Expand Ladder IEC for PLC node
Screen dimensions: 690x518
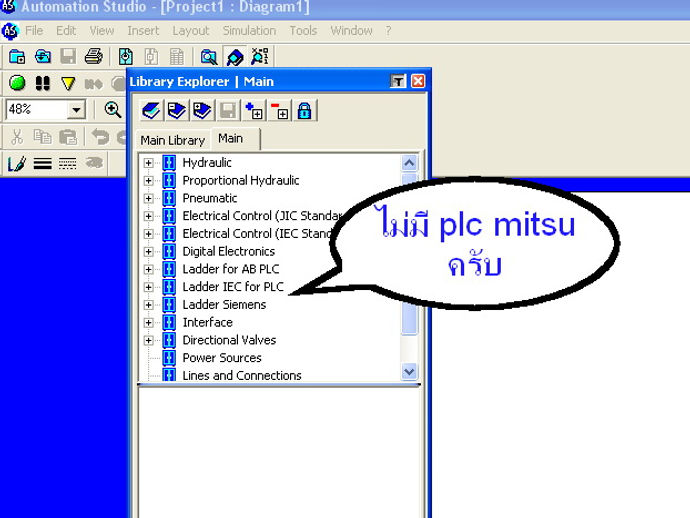tap(148, 287)
